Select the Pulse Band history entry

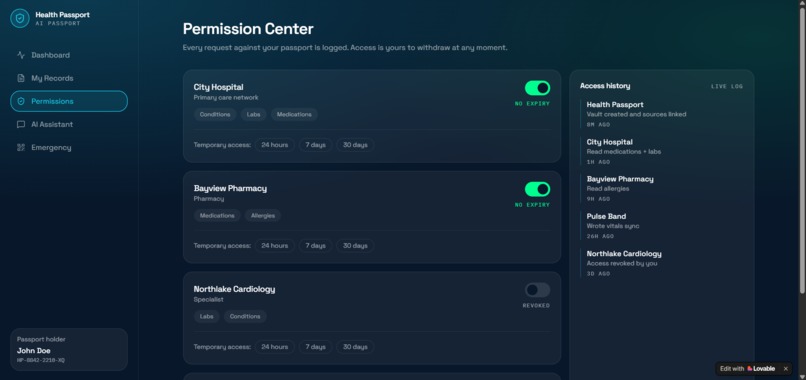pos(661,226)
